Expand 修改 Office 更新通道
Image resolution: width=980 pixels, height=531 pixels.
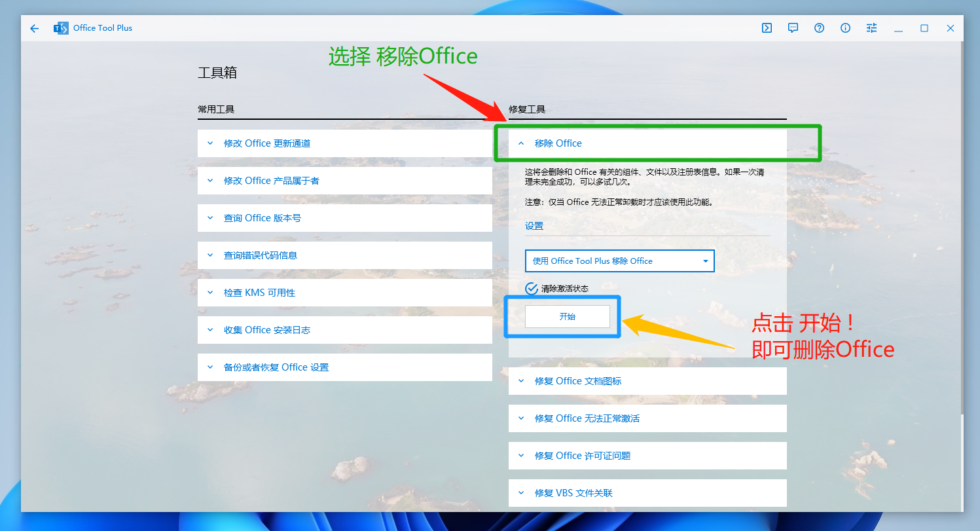(x=345, y=143)
